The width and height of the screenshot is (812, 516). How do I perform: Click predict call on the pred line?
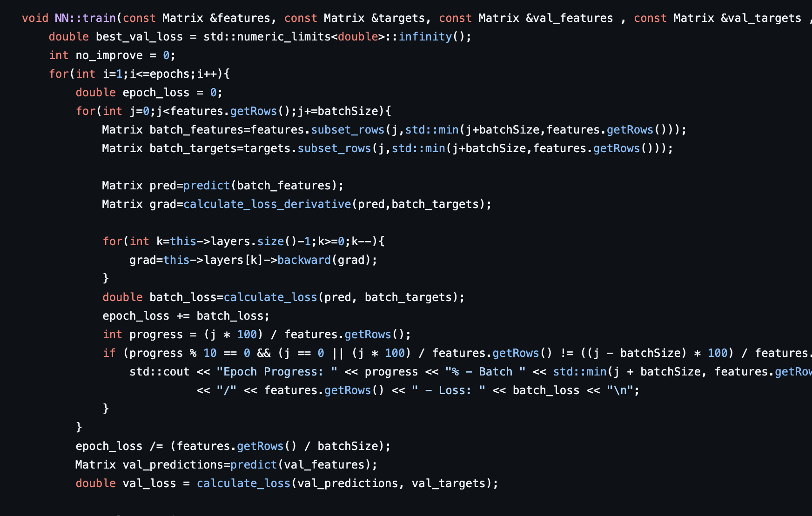206,186
